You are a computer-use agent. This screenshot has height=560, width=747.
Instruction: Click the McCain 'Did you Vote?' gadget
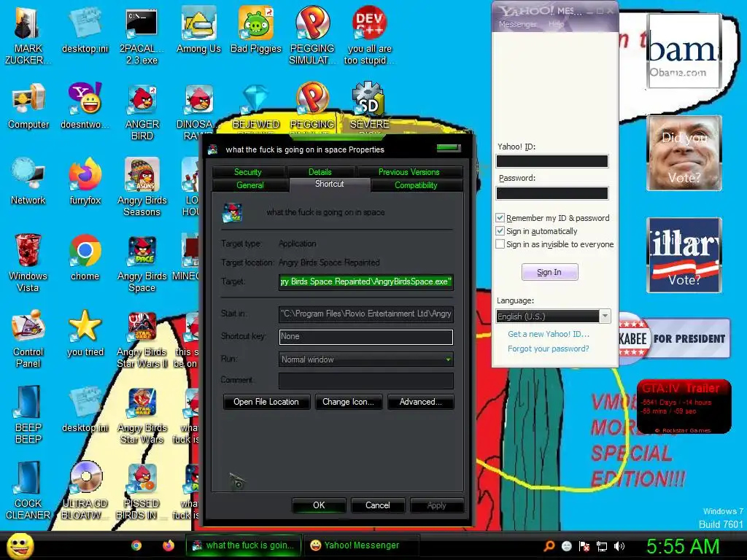pos(684,153)
